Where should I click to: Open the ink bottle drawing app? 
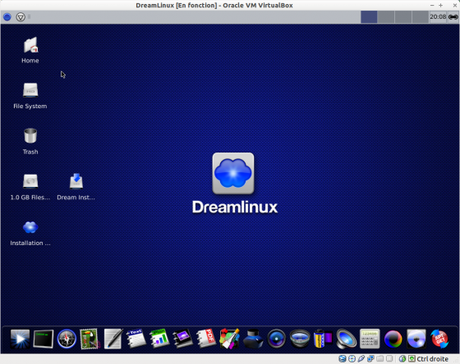point(253,339)
